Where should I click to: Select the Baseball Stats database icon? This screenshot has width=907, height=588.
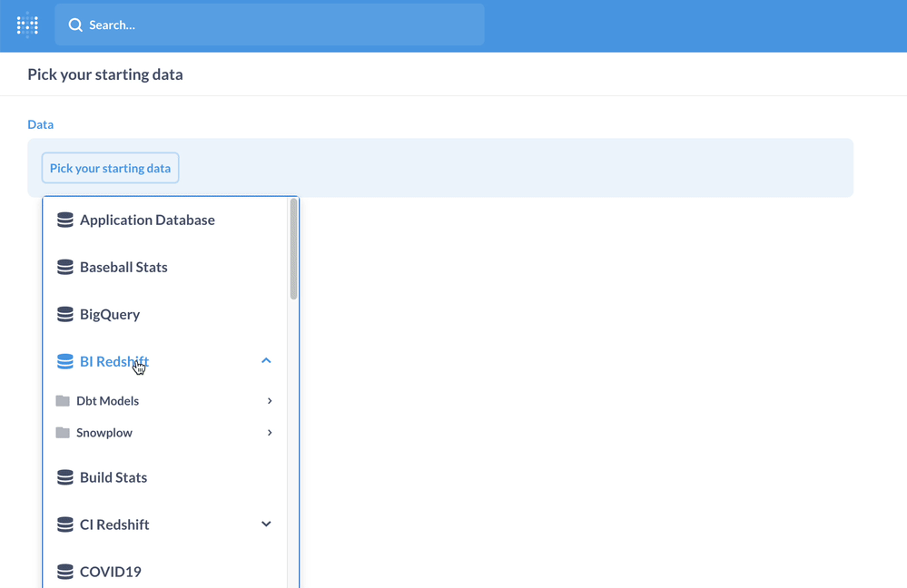pyautogui.click(x=64, y=266)
